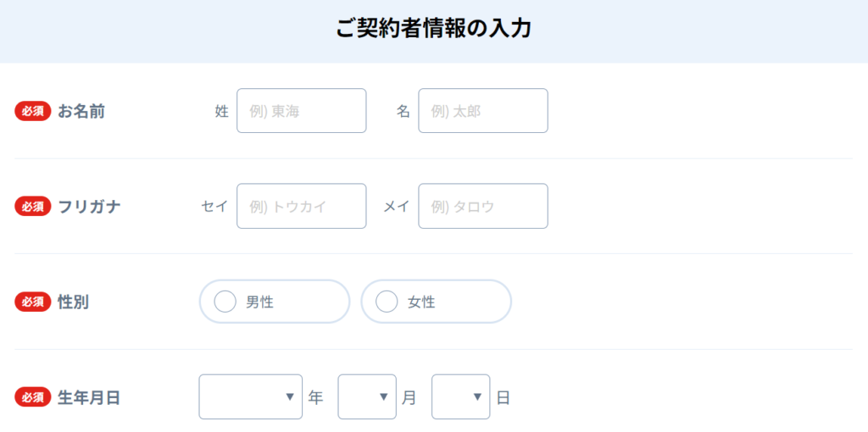This screenshot has height=432, width=868.
Task: Focus the 姓 last name field
Action: [x=302, y=111]
